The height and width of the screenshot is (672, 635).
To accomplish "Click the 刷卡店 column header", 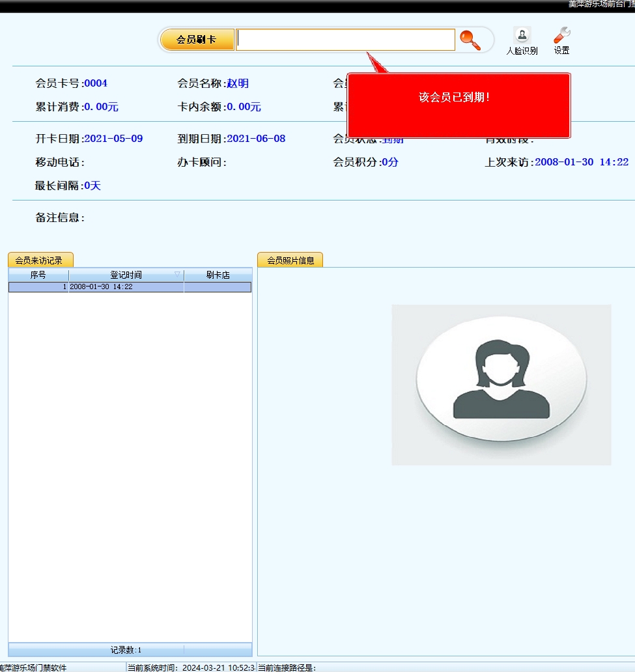I will coord(218,275).
